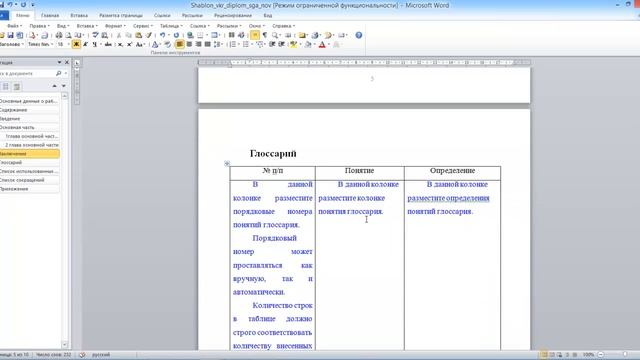Click the shading paint bucket icon

[308, 44]
